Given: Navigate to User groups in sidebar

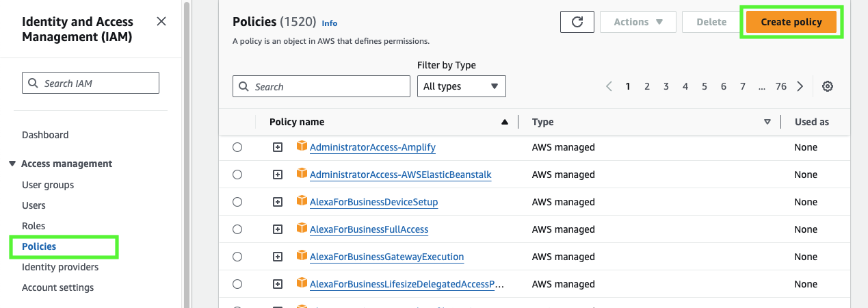Looking at the screenshot, I should [48, 185].
